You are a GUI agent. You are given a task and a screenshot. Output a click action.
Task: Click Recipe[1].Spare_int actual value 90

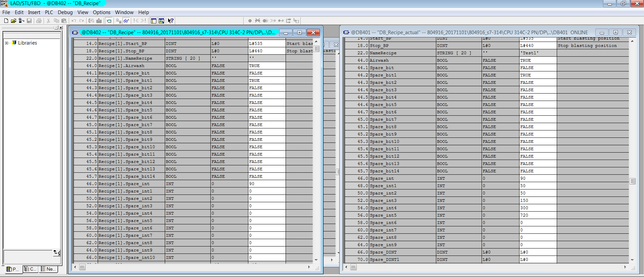point(267,184)
